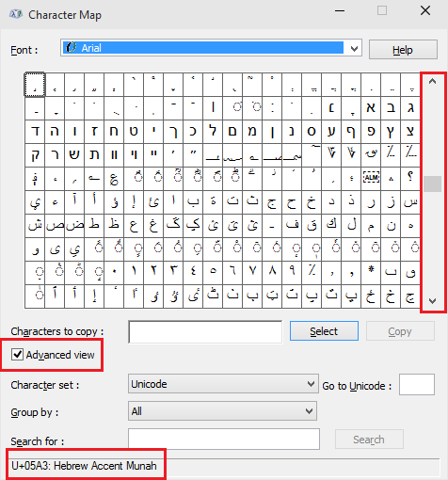Pick the Arabic letter Sad ص cell
Image resolution: width=448 pixels, height=480 pixels.
pos(55,226)
